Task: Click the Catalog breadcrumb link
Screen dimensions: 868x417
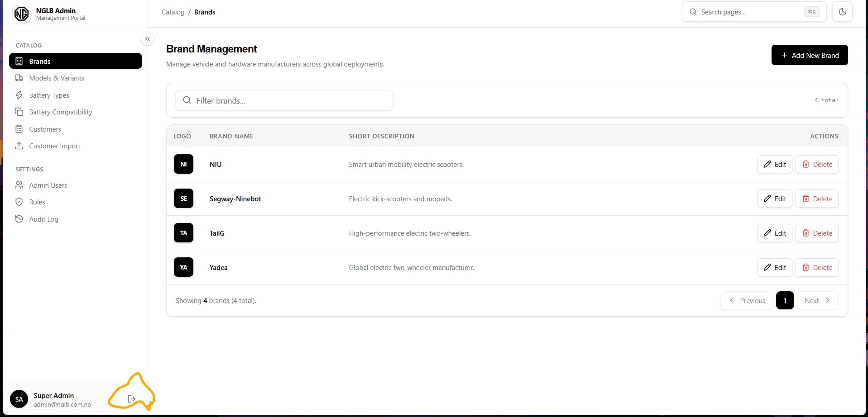Action: (173, 12)
